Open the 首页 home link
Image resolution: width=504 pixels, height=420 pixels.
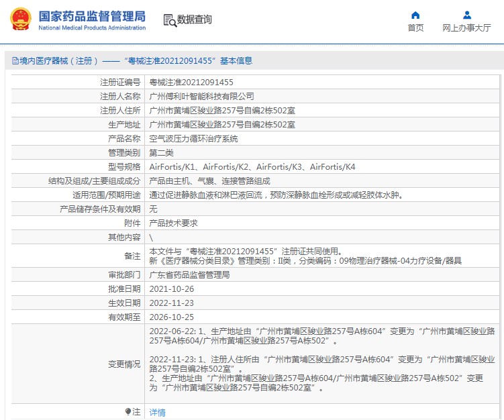[x=415, y=28]
